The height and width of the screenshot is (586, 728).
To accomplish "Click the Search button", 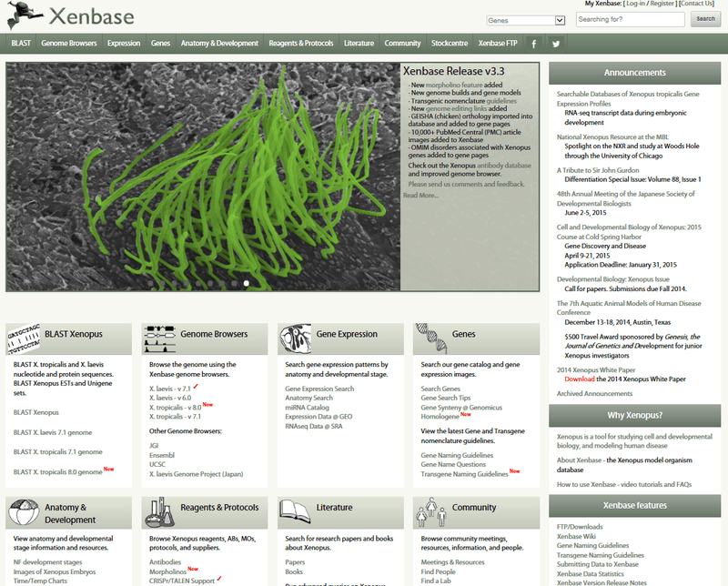I will (x=705, y=19).
